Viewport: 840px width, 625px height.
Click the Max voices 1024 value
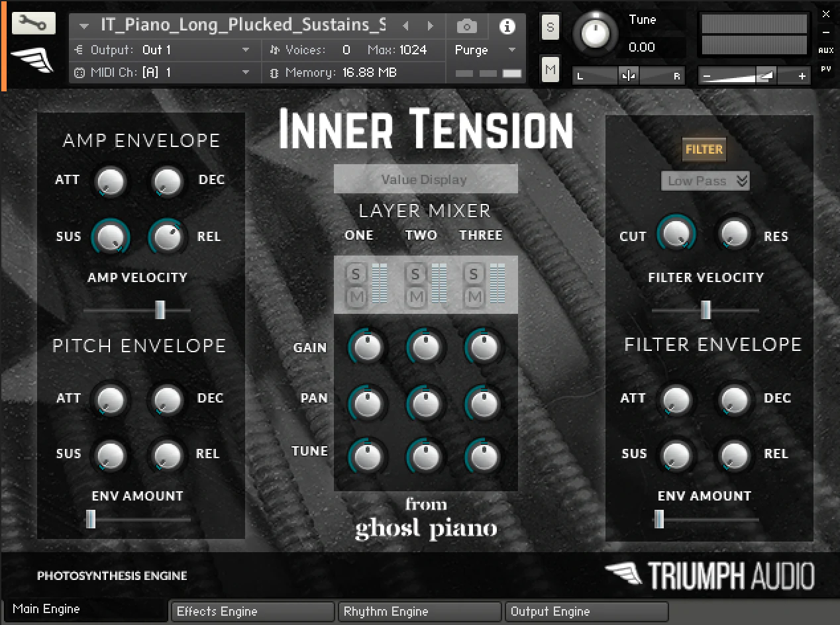point(413,50)
